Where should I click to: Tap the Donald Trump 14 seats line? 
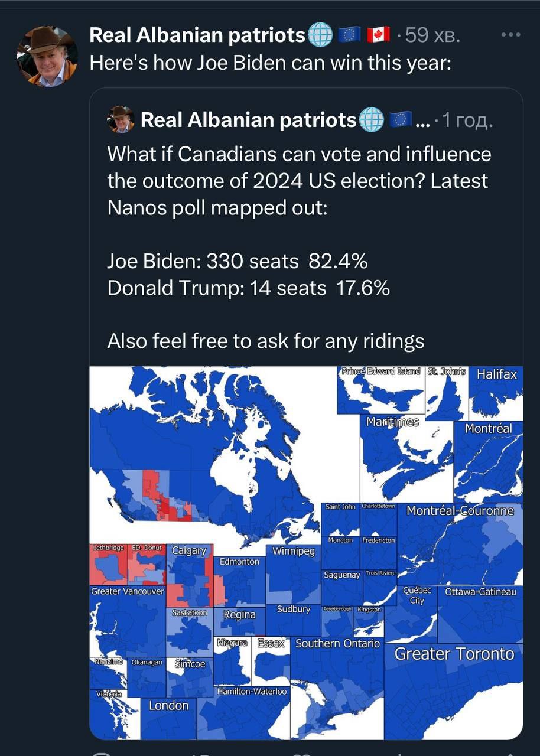click(248, 288)
